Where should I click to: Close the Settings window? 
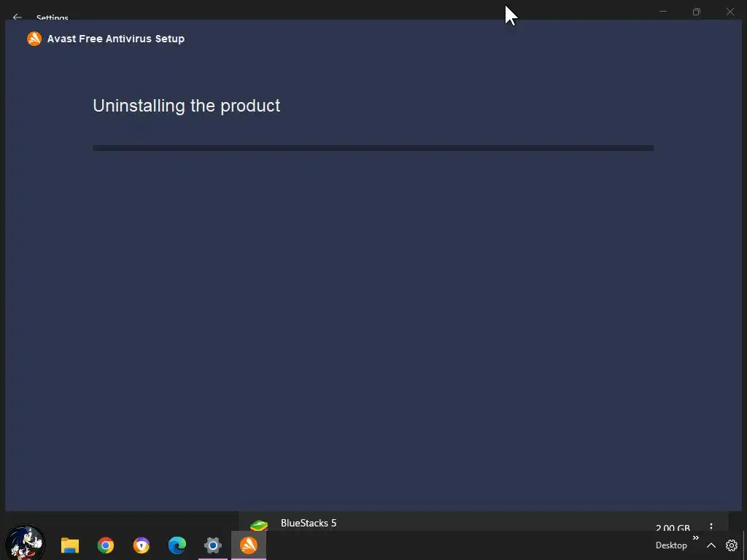click(730, 12)
